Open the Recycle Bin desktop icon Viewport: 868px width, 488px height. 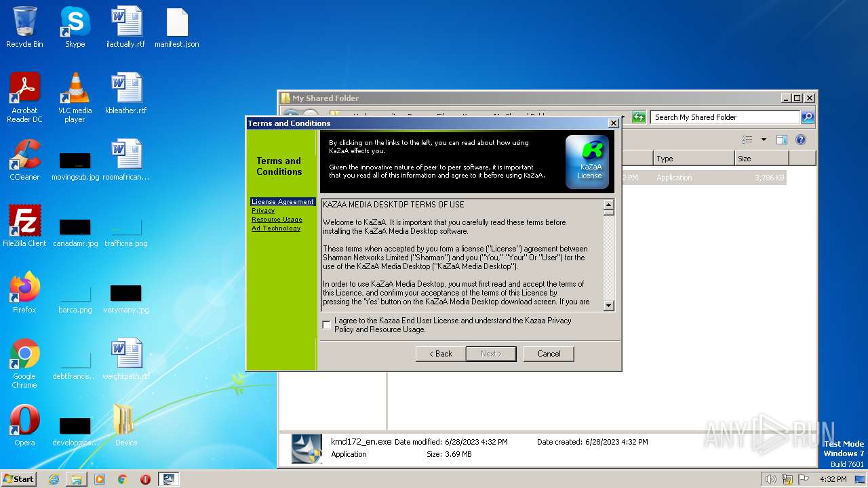tap(24, 27)
